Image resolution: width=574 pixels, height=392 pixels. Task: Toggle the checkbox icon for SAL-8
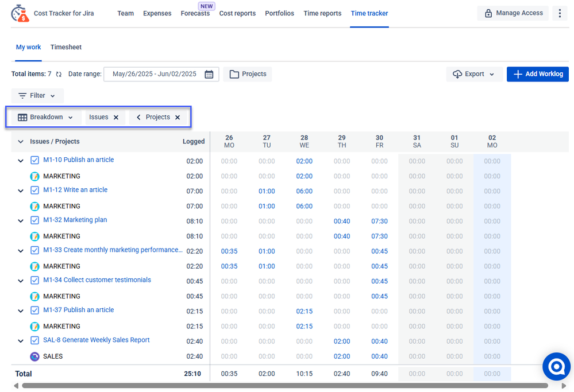(34, 341)
